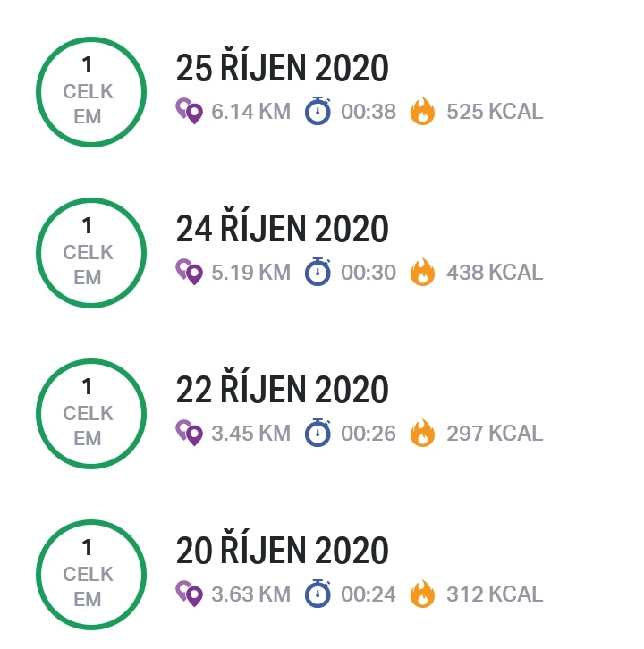Click the flame icon beside 297 KCAL
Viewport: 644px width, 649px height.
tap(422, 433)
